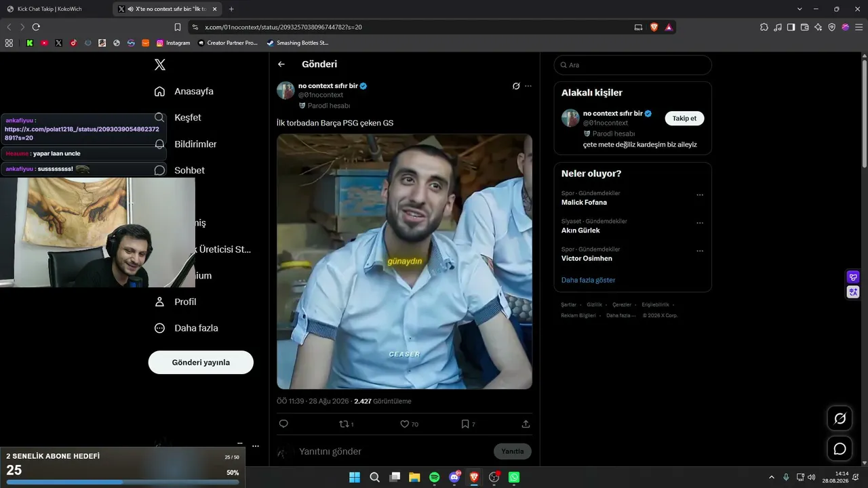Focus the Ara search box
This screenshot has height=488, width=868.
pyautogui.click(x=633, y=65)
